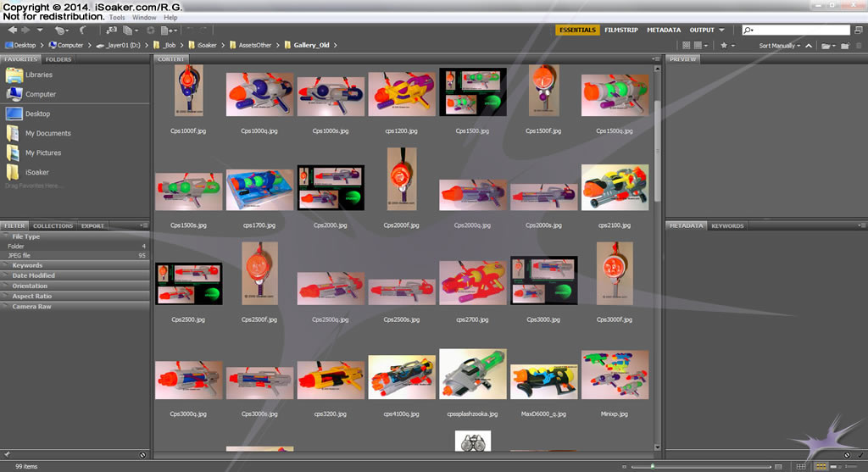This screenshot has height=472, width=868.
Task: Click the boomerang return-to-app icon
Action: [83, 30]
